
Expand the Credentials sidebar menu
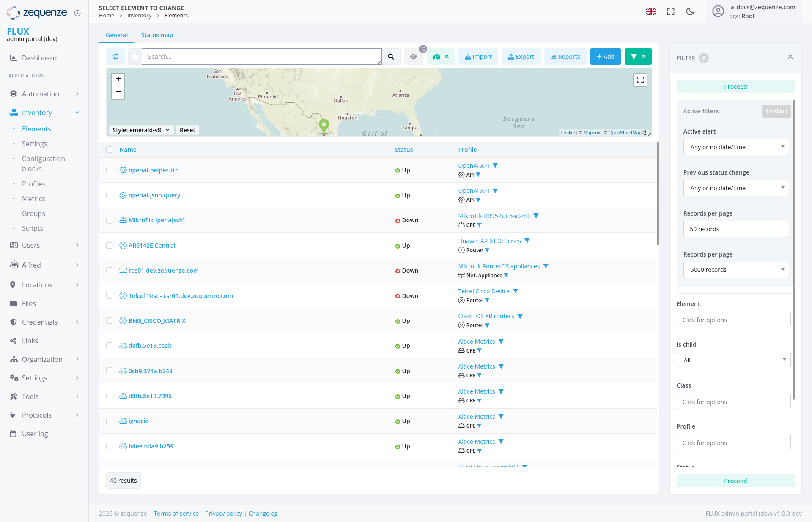[44, 322]
